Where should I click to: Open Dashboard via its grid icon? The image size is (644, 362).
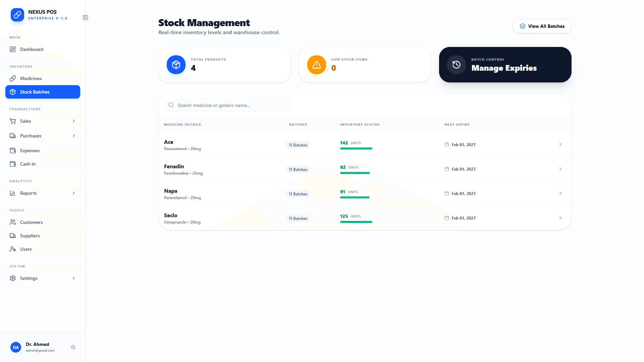click(13, 49)
